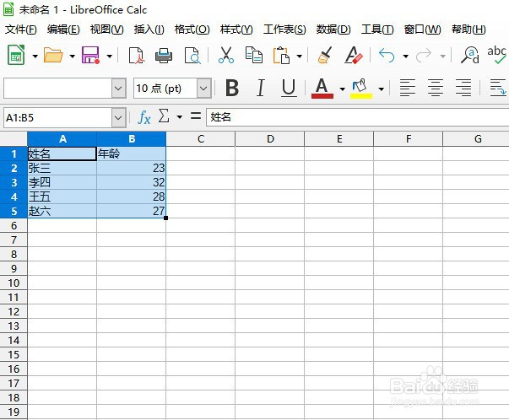
Task: Select column D header
Action: tap(270, 139)
